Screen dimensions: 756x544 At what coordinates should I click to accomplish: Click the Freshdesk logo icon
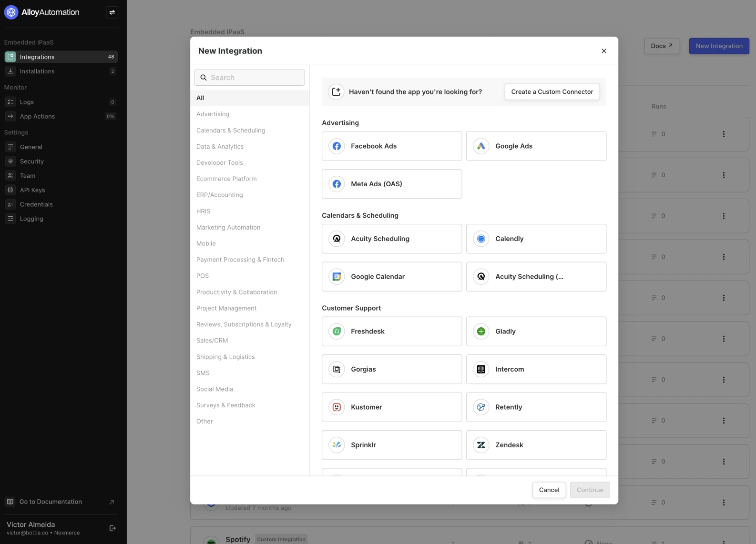click(337, 332)
